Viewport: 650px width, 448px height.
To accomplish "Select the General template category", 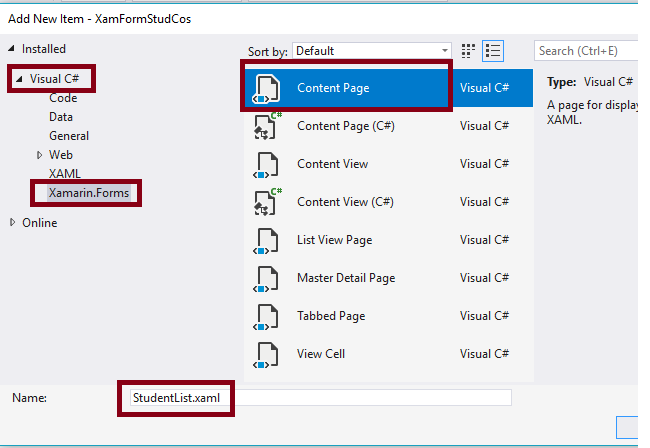I will point(69,136).
